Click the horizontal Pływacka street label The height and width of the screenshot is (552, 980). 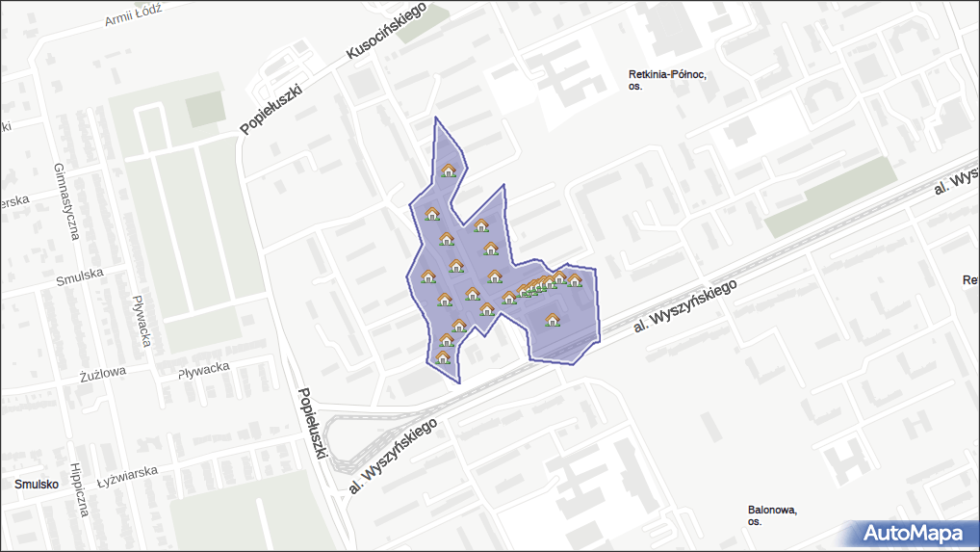(x=203, y=369)
